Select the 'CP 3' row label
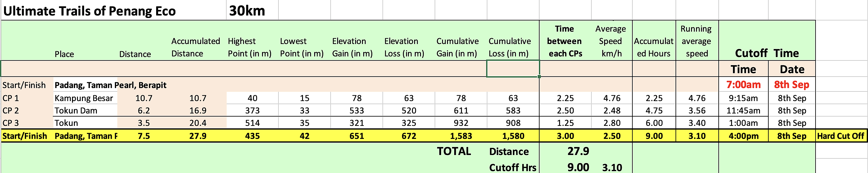The width and height of the screenshot is (868, 173). [11, 123]
